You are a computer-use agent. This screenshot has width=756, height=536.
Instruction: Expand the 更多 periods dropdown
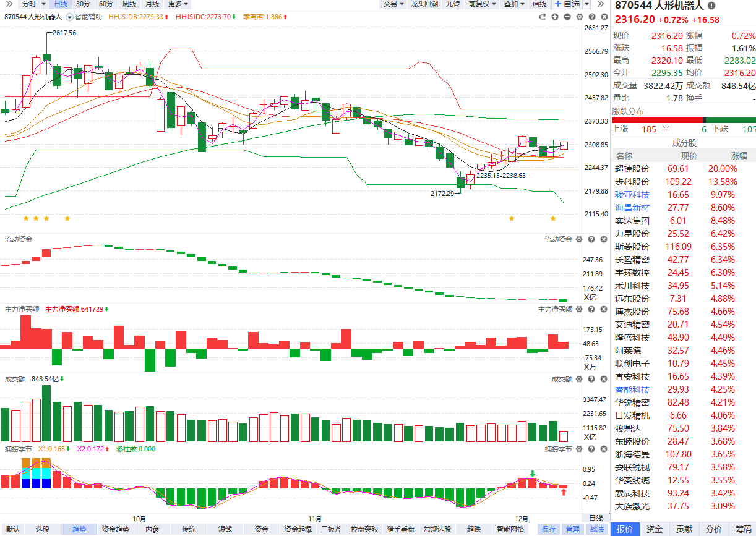(178, 4)
